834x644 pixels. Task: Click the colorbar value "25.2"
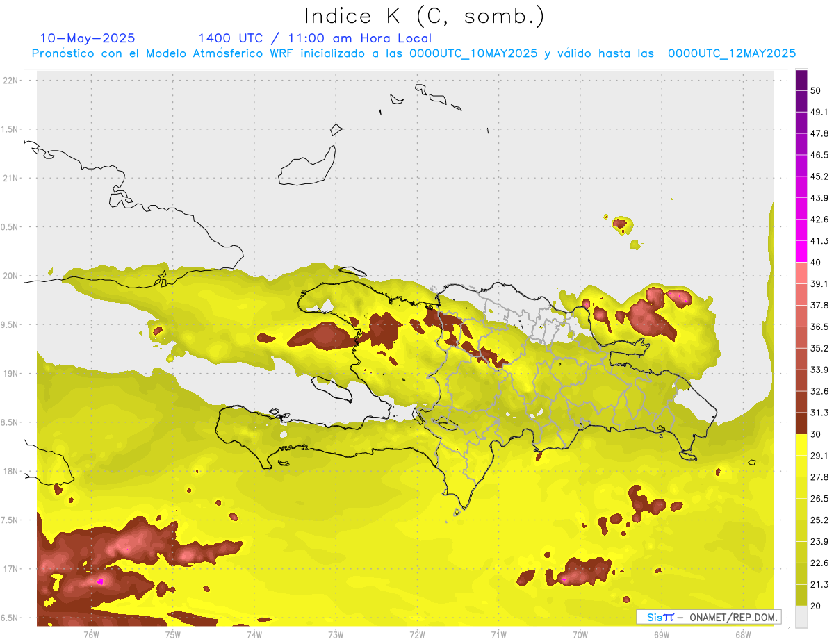819,520
